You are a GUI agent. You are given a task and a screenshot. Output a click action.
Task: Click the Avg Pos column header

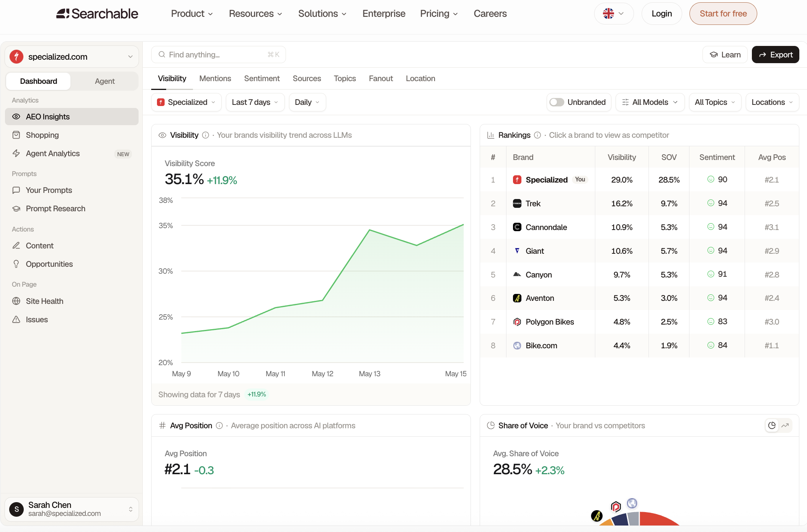click(772, 157)
